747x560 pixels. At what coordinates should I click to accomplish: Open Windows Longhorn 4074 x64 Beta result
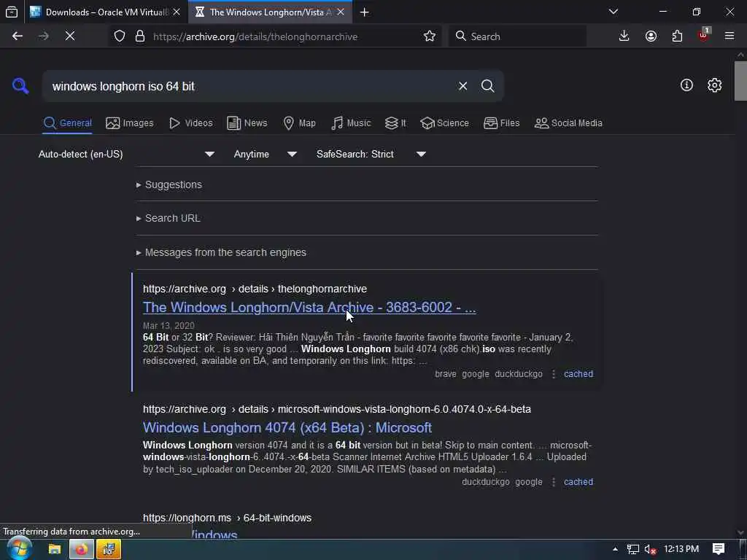(x=287, y=427)
